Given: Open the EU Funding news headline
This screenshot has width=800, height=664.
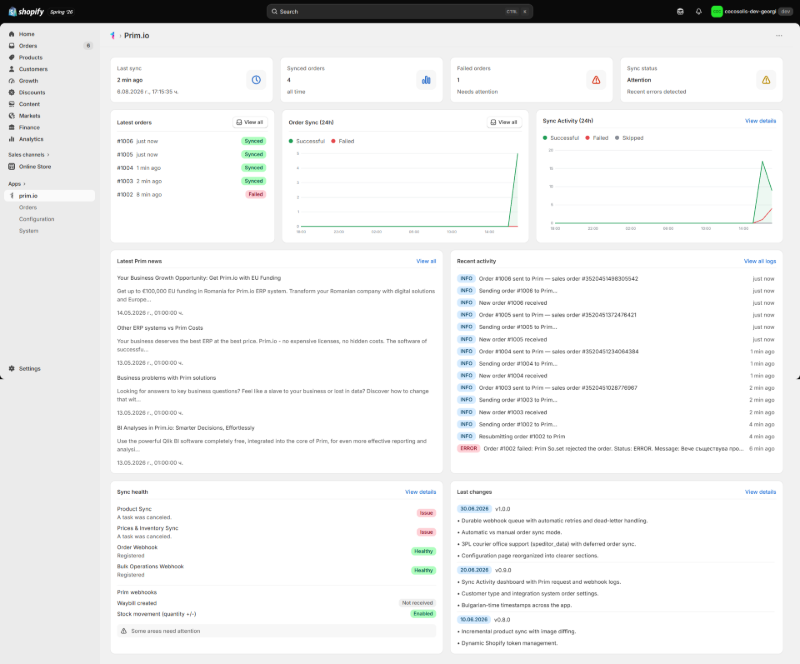Looking at the screenshot, I should point(199,278).
